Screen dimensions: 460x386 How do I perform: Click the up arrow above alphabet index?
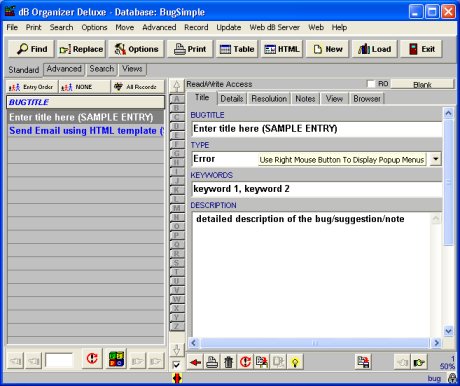[x=177, y=86]
